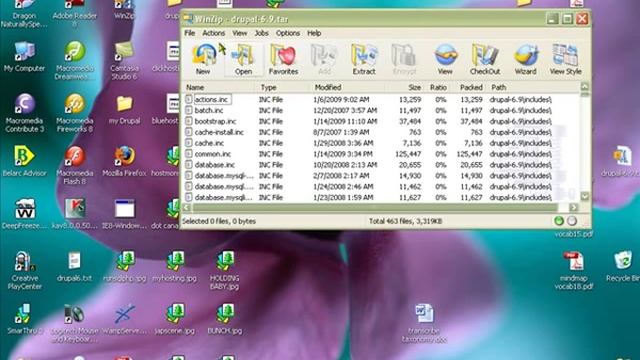Screen dimensions: 640x360
Task: Select japscene.jpg desktop file
Action: tap(175, 319)
